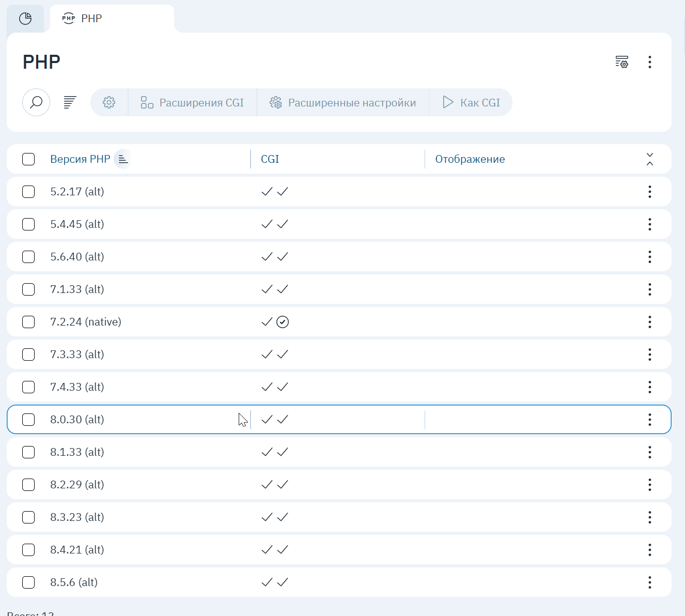
Task: Click first CGI checkmark in 5.2.17 row
Action: coord(267,192)
